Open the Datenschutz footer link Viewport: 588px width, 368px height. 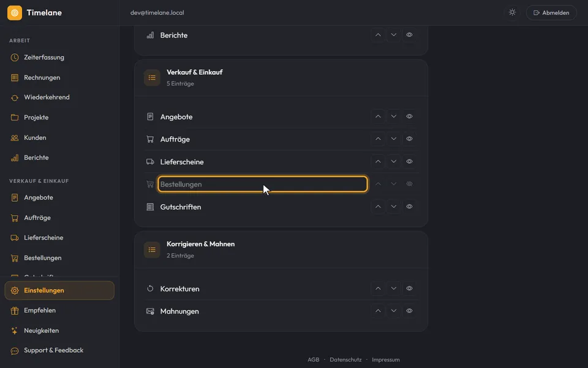pos(345,360)
